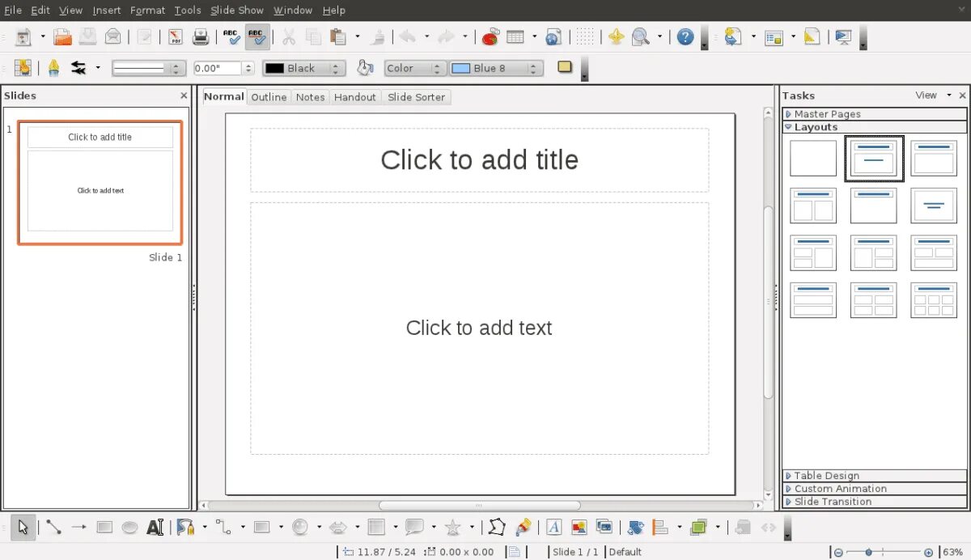971x560 pixels.
Task: Open the Fontwork Gallery icon
Action: click(554, 528)
